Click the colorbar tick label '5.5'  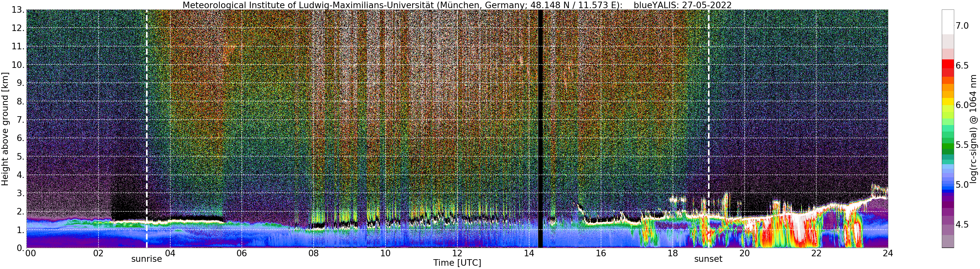(x=962, y=145)
